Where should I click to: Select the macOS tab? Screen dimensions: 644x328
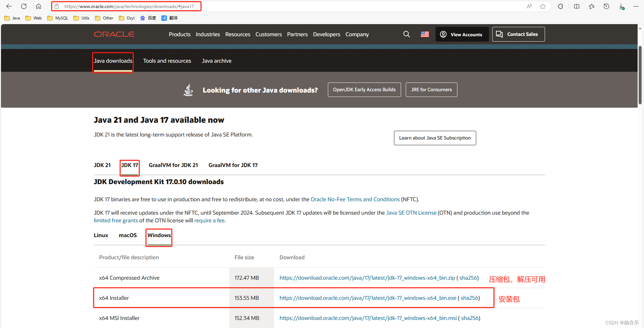click(x=128, y=235)
